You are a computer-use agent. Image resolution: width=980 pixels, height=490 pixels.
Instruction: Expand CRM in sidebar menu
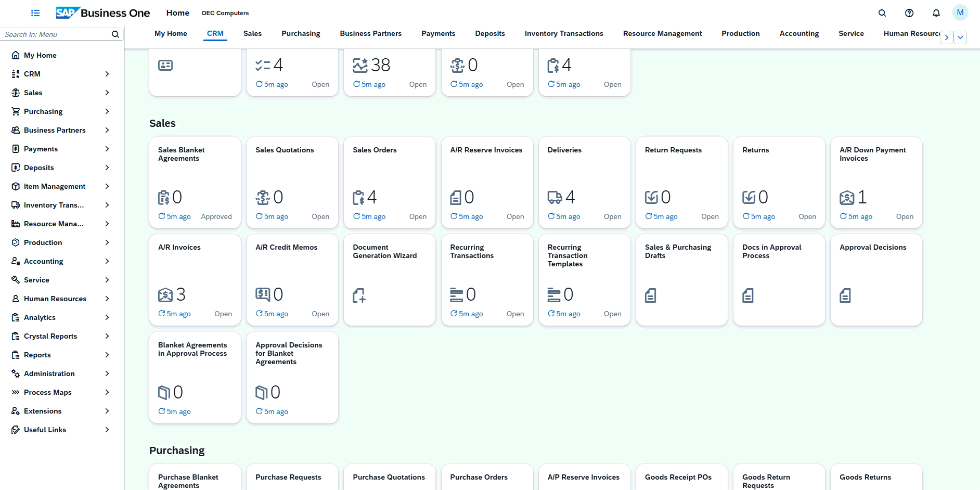[x=107, y=74]
